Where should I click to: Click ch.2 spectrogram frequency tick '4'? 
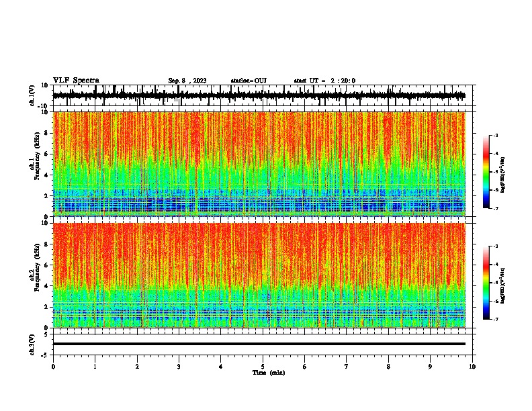pos(46,286)
